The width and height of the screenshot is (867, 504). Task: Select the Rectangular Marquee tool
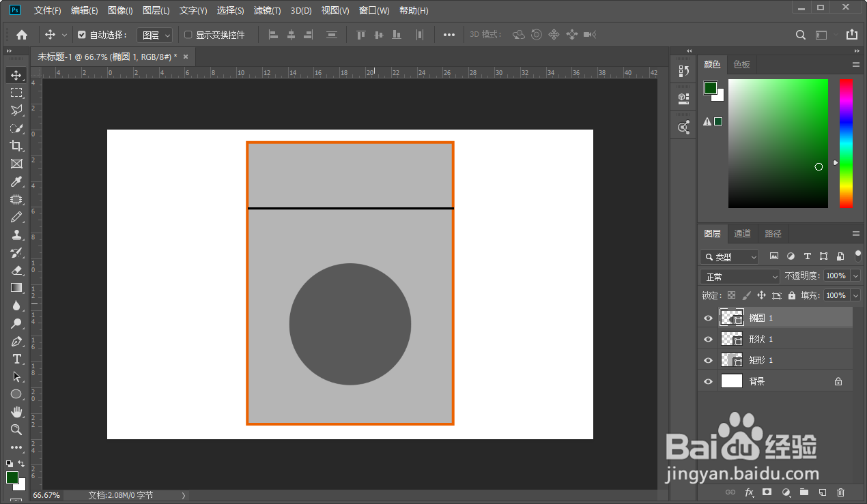coord(16,93)
